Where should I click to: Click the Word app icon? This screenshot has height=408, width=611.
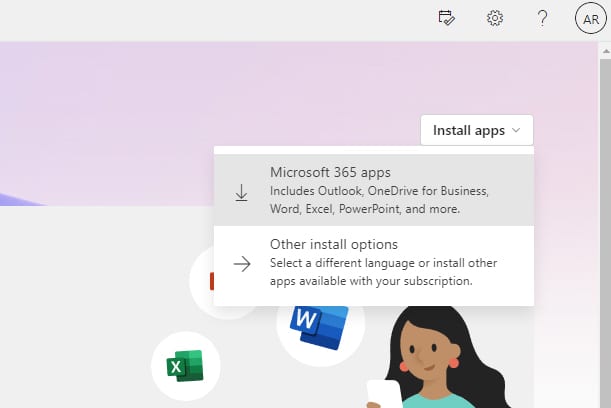(x=319, y=327)
